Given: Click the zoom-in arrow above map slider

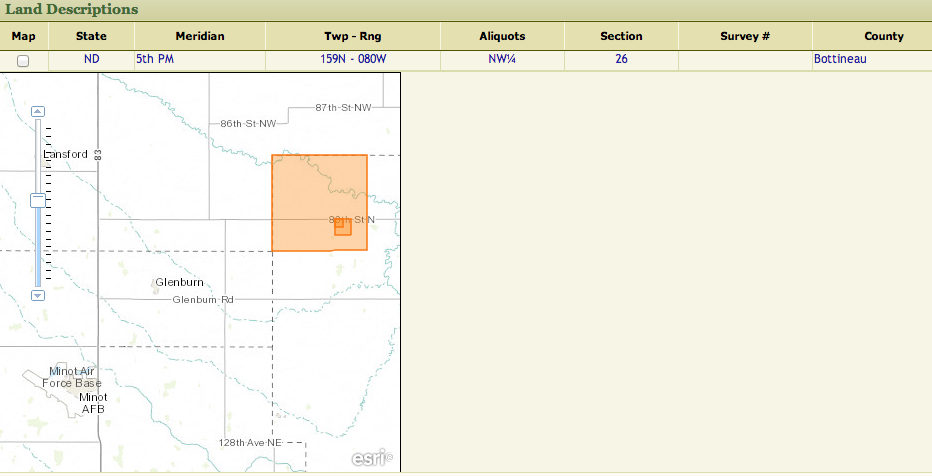Looking at the screenshot, I should (38, 111).
